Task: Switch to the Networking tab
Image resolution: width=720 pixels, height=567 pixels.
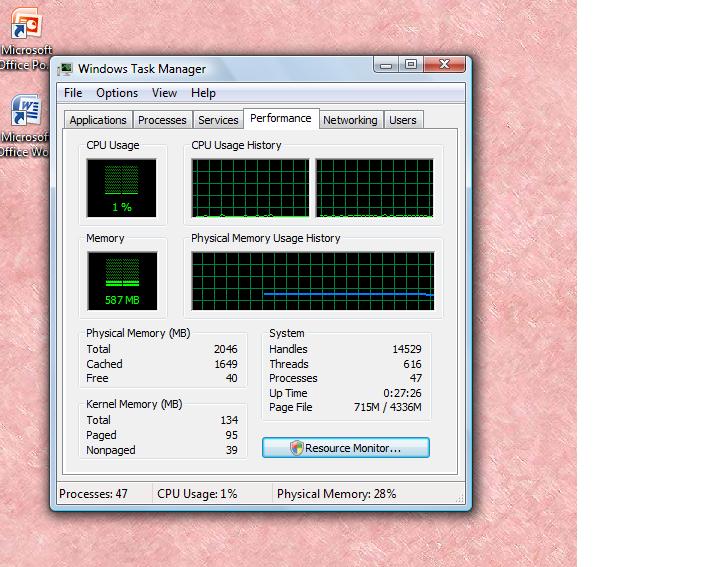Action: [x=351, y=120]
